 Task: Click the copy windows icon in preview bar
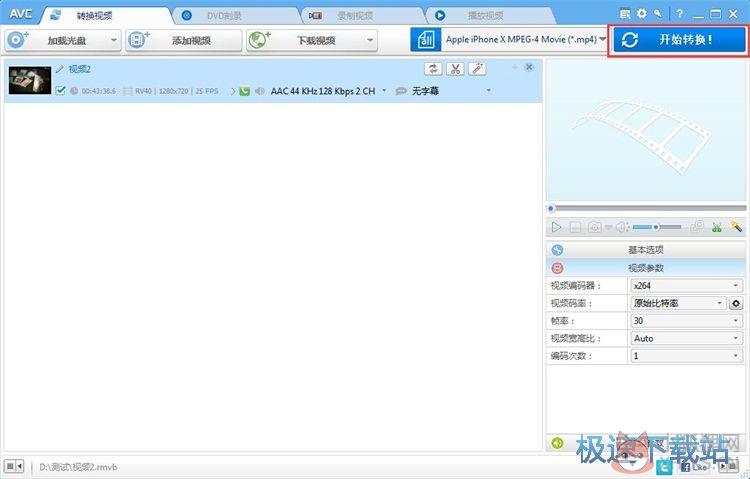tap(697, 226)
